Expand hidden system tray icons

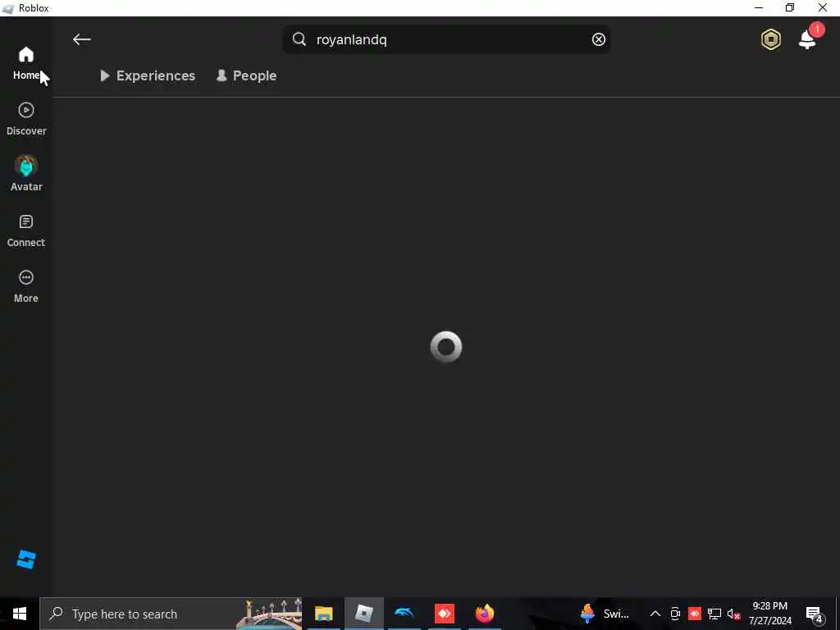click(655, 614)
